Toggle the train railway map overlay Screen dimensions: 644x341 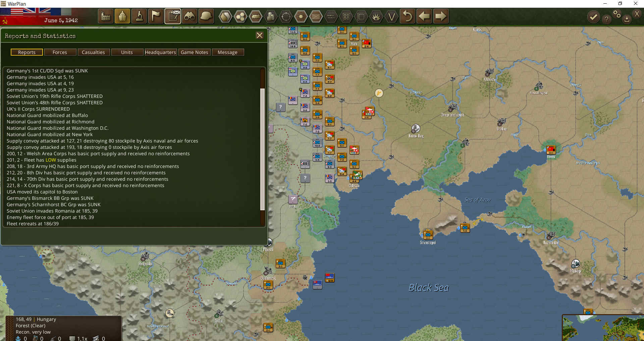coord(256,16)
